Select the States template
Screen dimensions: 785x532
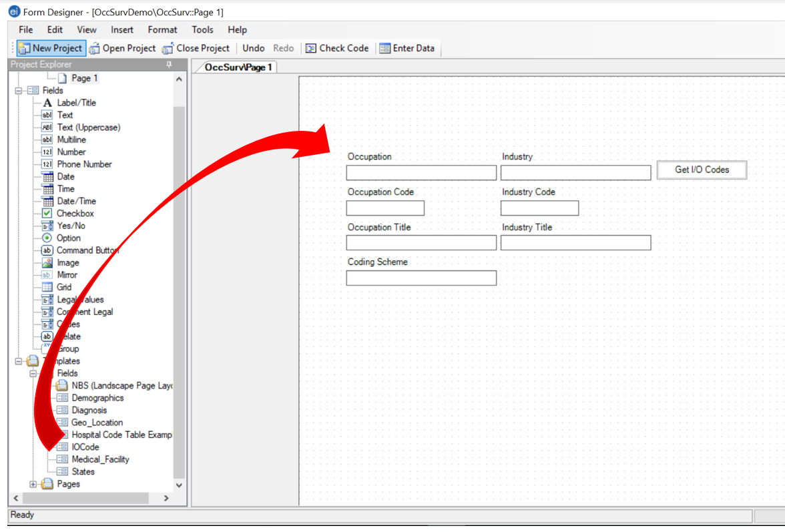[x=83, y=471]
